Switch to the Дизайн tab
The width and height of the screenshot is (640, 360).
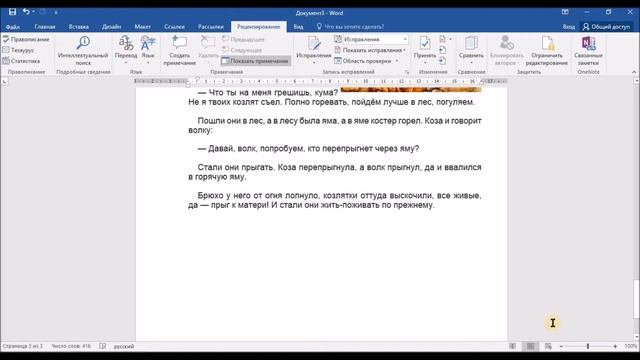pyautogui.click(x=111, y=27)
